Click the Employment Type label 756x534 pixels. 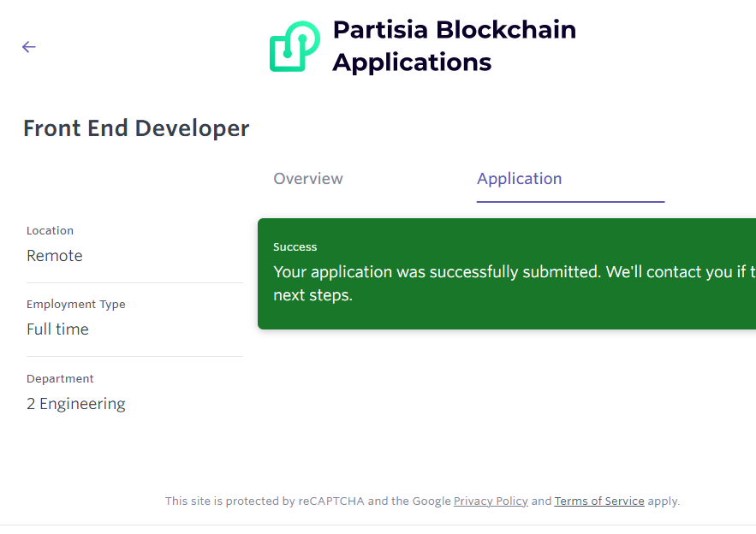[x=76, y=305]
